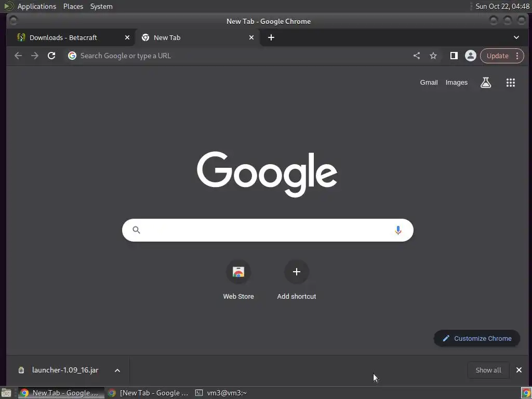Open the System menu
Screen dimensions: 532x399
pyautogui.click(x=101, y=6)
